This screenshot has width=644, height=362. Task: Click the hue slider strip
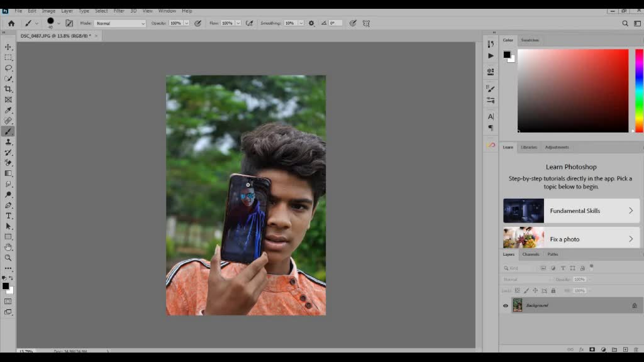640,90
